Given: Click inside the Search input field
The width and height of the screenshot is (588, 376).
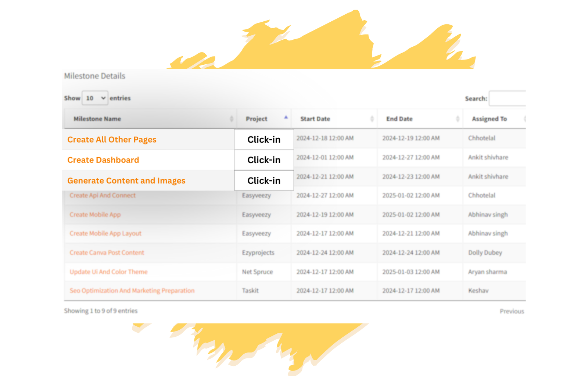Looking at the screenshot, I should 508,99.
